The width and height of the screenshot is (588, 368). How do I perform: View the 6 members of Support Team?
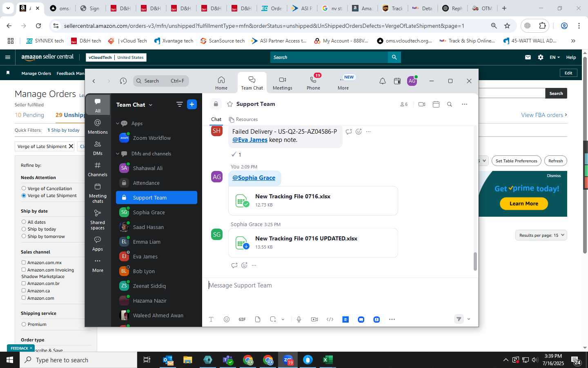404,104
